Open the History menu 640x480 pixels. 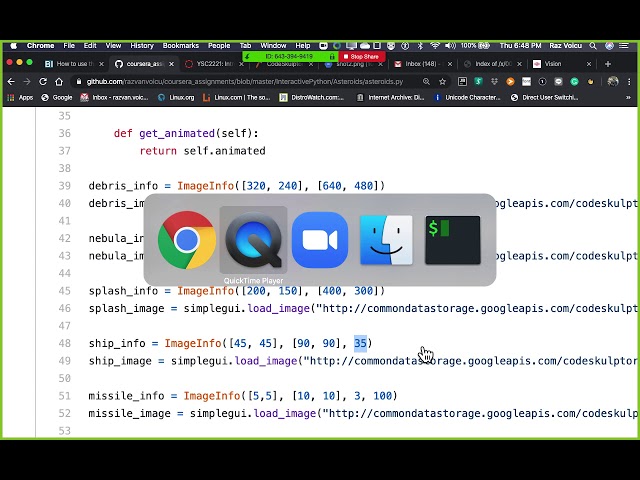(142, 46)
